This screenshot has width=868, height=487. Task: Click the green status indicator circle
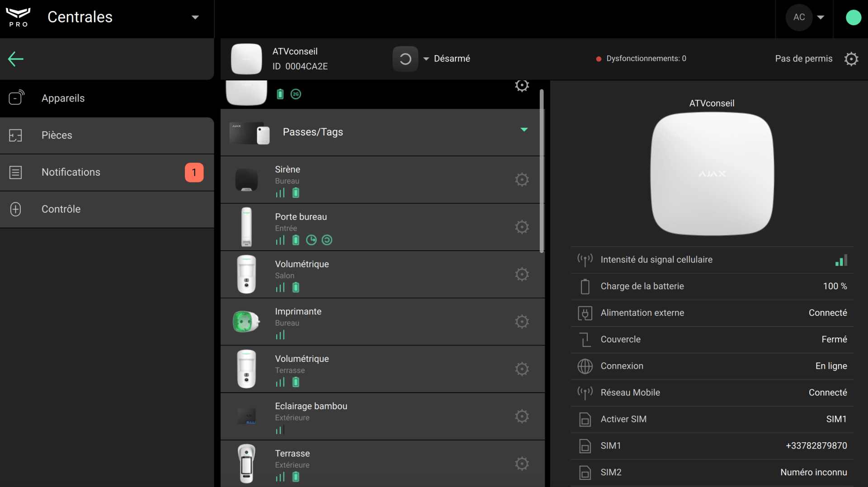[x=853, y=17]
